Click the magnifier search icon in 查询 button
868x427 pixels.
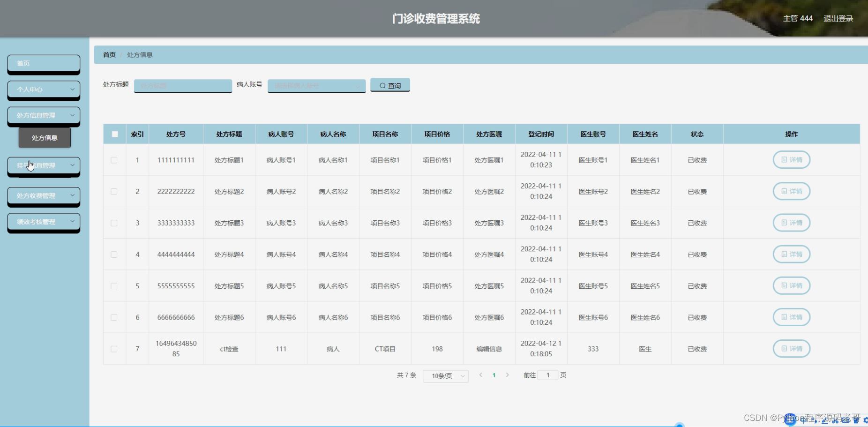(382, 85)
